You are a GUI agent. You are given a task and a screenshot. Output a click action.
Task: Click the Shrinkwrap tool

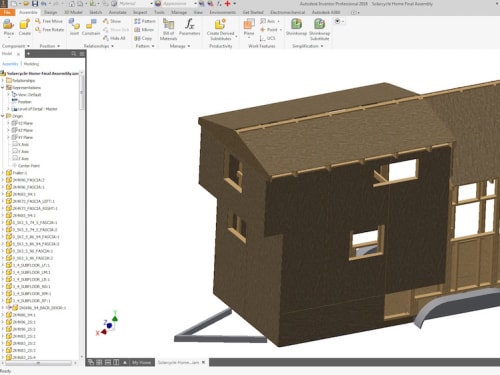(x=296, y=27)
